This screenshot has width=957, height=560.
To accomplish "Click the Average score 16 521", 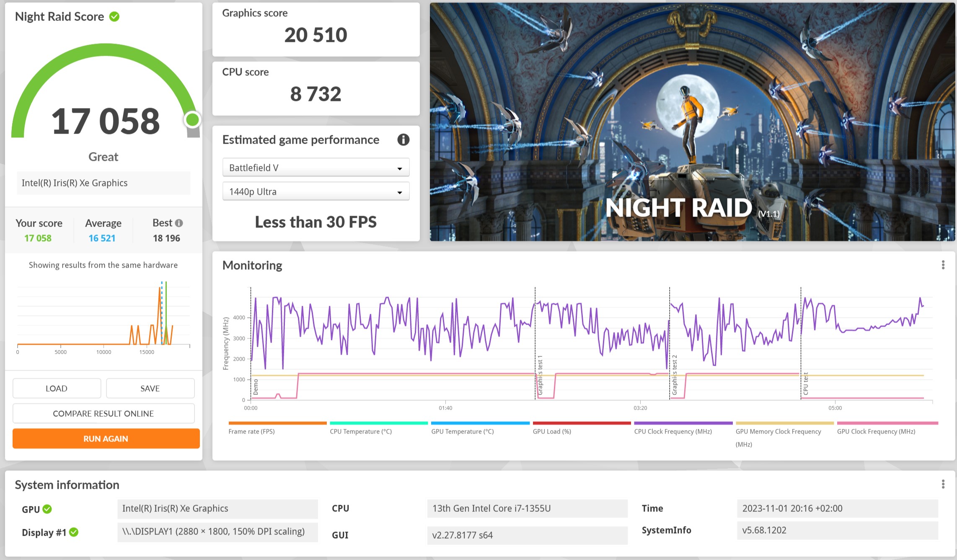I will 102,238.
